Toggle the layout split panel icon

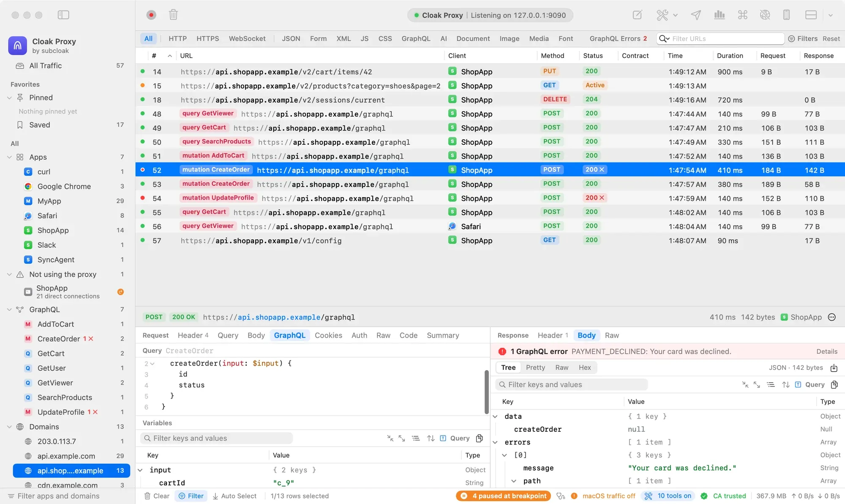(811, 15)
